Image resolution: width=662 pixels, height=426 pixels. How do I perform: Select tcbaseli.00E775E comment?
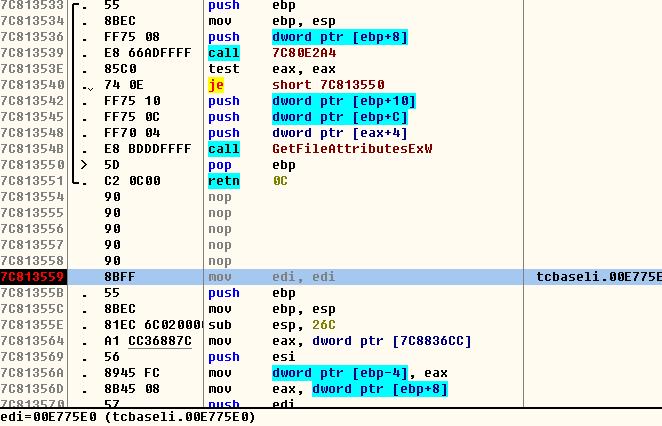pyautogui.click(x=599, y=277)
